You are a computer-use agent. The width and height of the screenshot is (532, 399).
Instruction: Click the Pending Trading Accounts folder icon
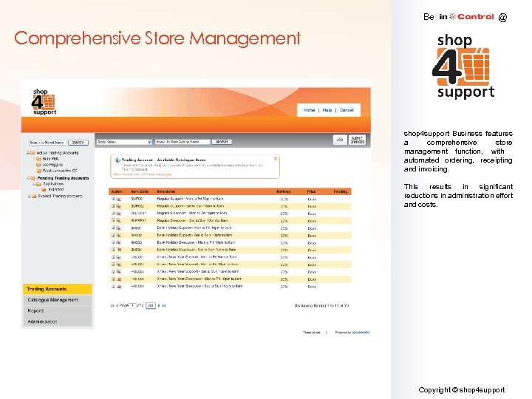pos(33,178)
